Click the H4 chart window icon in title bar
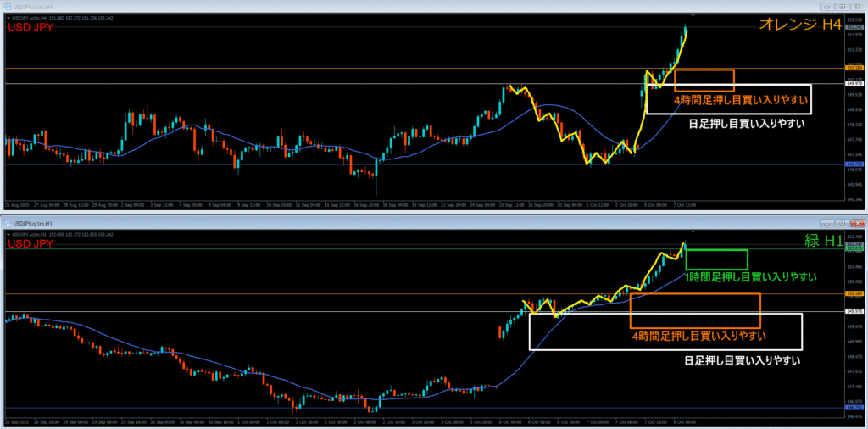868x429 pixels. click(x=8, y=7)
